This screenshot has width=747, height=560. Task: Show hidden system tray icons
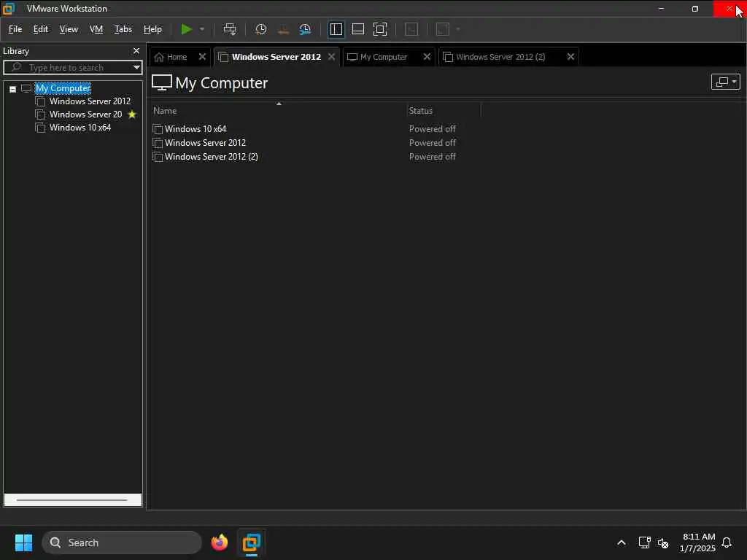click(622, 542)
